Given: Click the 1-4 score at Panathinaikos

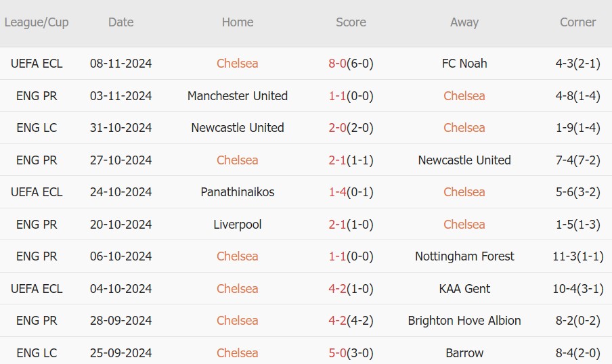Looking at the screenshot, I should click(337, 192).
